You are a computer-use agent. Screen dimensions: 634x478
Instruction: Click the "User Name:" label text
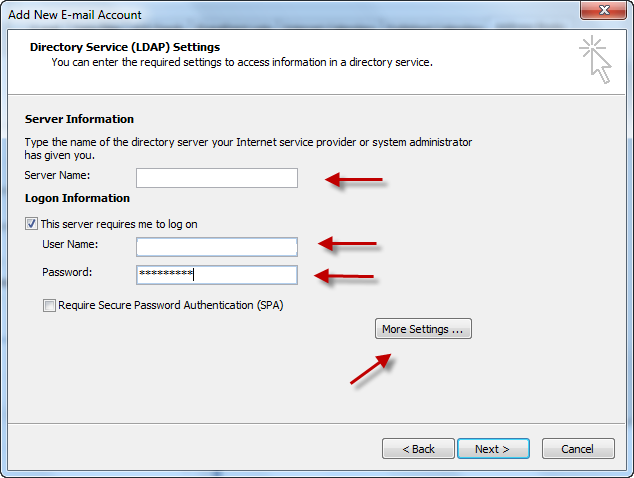(x=69, y=244)
